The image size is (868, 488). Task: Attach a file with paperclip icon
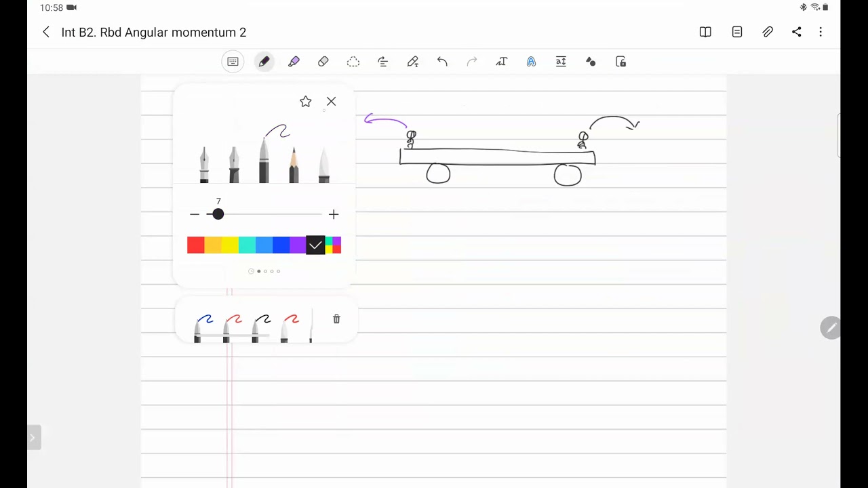[768, 32]
